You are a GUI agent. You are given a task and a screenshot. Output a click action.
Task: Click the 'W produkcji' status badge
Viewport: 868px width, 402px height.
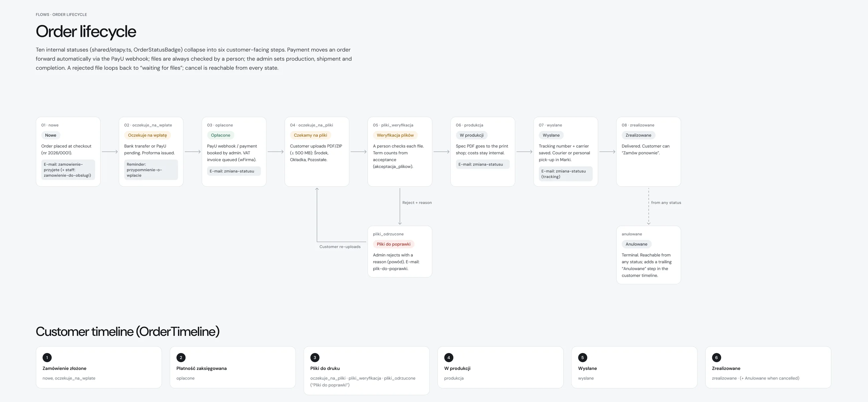point(471,135)
